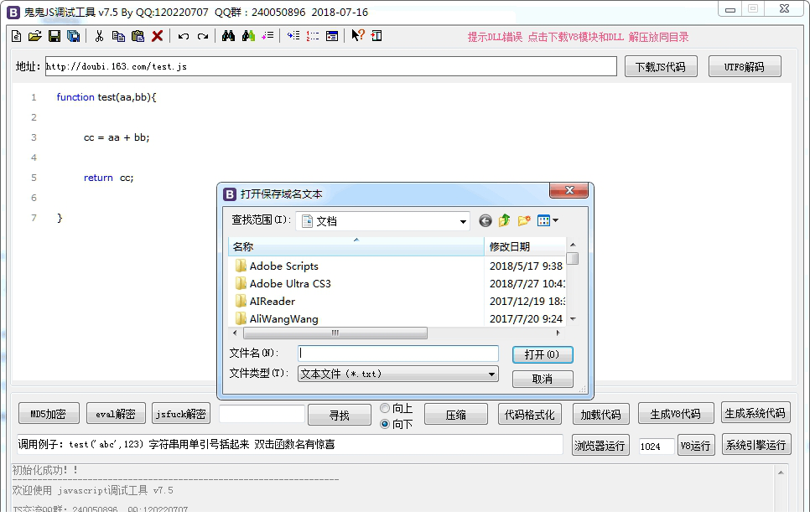The height and width of the screenshot is (532, 810).
Task: Click the Up One Level icon in dialog
Action: (x=504, y=220)
